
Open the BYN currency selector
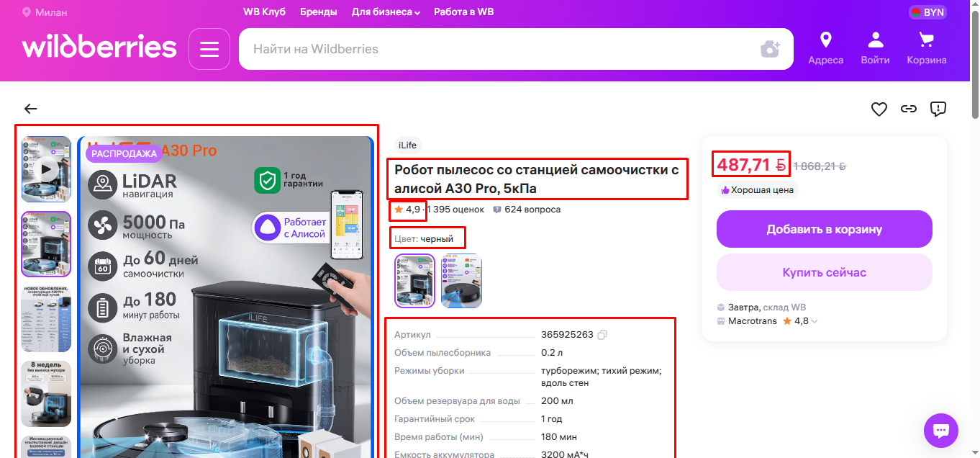click(927, 12)
